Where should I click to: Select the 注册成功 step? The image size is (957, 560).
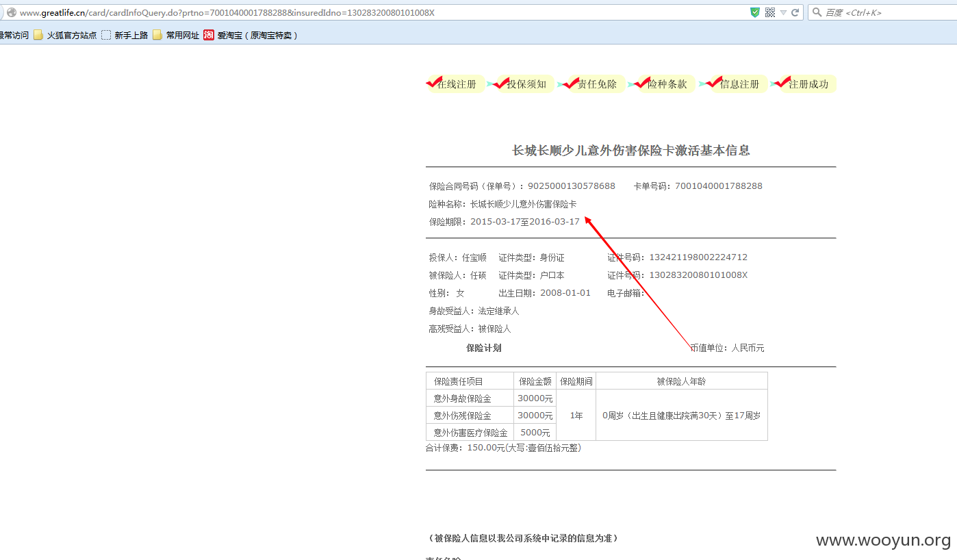click(807, 84)
